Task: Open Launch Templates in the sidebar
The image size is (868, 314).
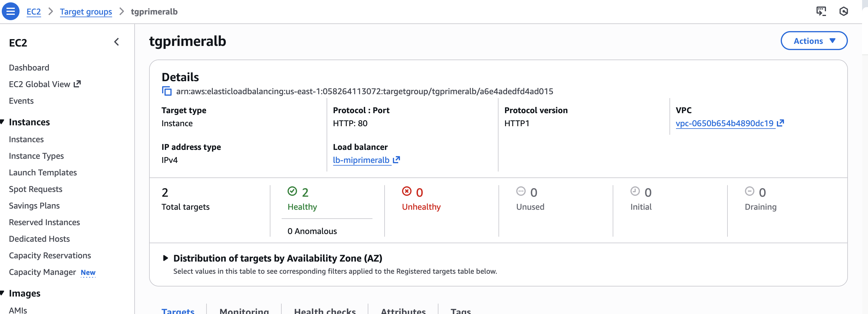Action: (43, 172)
